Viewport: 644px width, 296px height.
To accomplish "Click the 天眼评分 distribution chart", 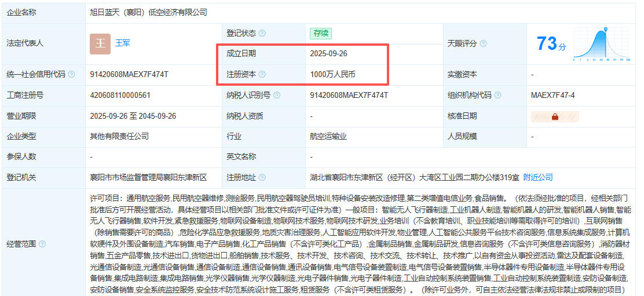I will (x=602, y=45).
